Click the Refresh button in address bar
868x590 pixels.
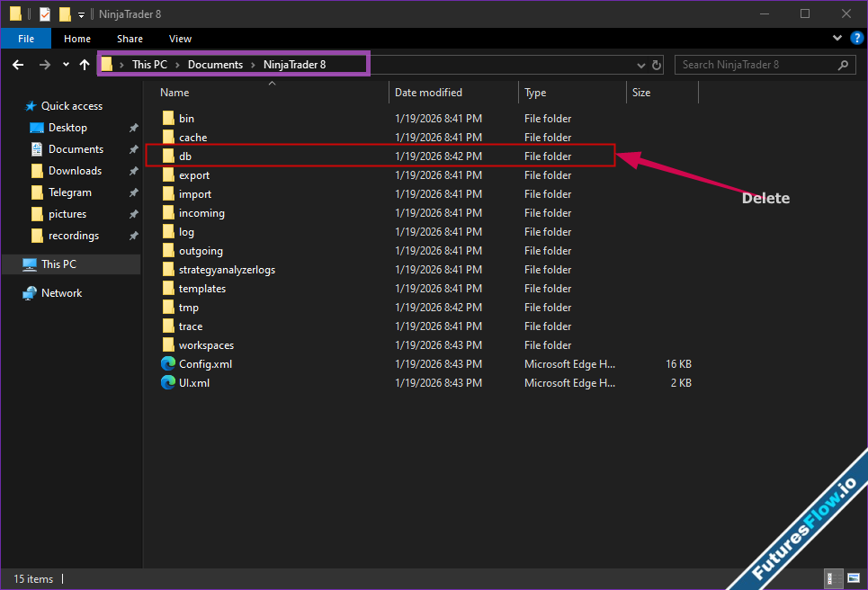(657, 65)
